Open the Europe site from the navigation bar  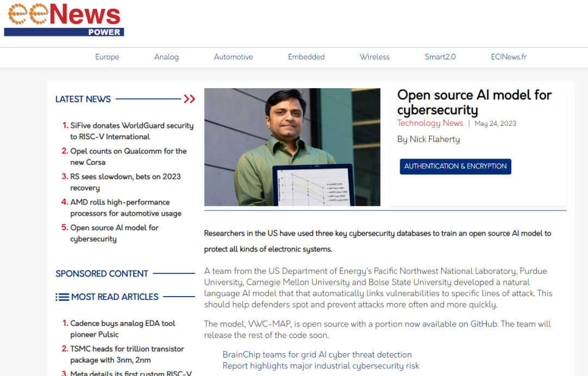[107, 57]
